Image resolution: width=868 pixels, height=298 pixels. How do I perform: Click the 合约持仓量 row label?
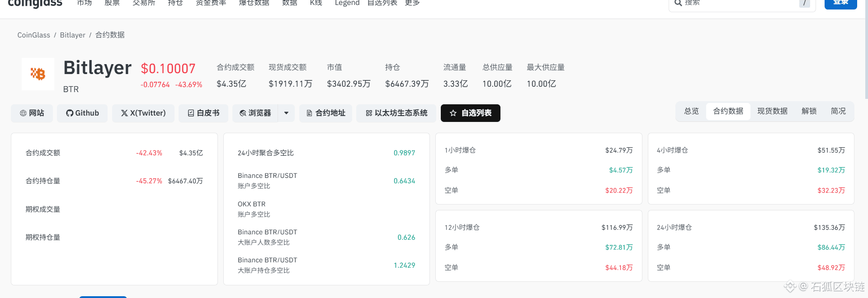[x=43, y=181]
